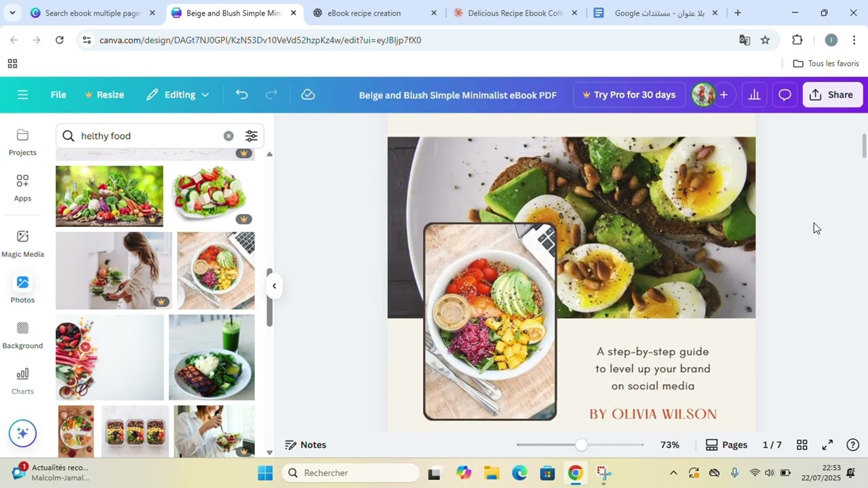Image resolution: width=868 pixels, height=488 pixels.
Task: Launch the Canva AI assistant sparkle button
Action: pos(22,433)
